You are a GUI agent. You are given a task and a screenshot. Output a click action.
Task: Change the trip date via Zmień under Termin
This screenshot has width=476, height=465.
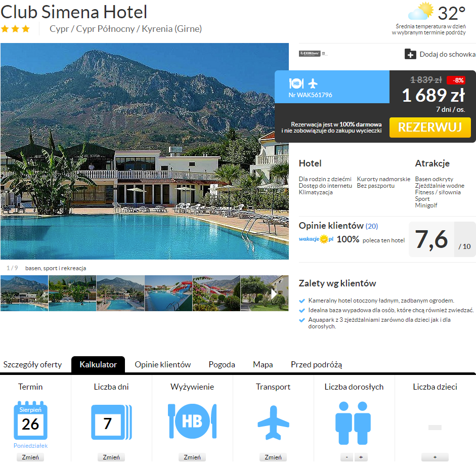[30, 457]
